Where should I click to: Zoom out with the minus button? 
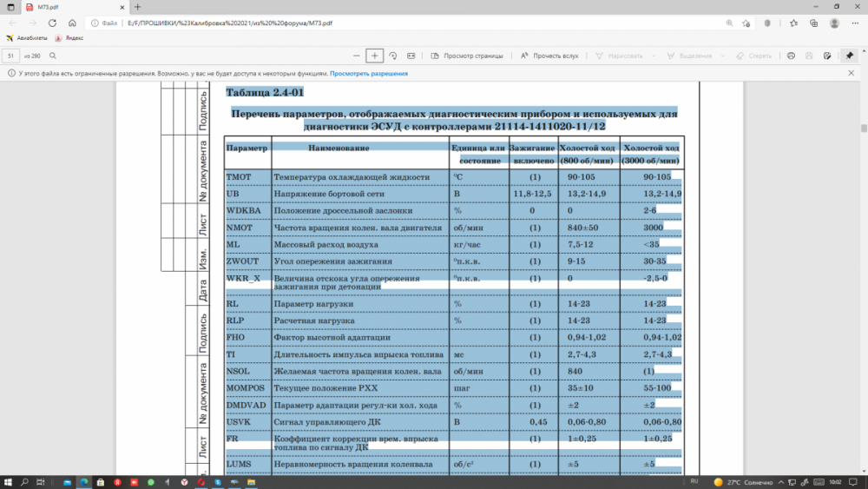[x=357, y=56]
